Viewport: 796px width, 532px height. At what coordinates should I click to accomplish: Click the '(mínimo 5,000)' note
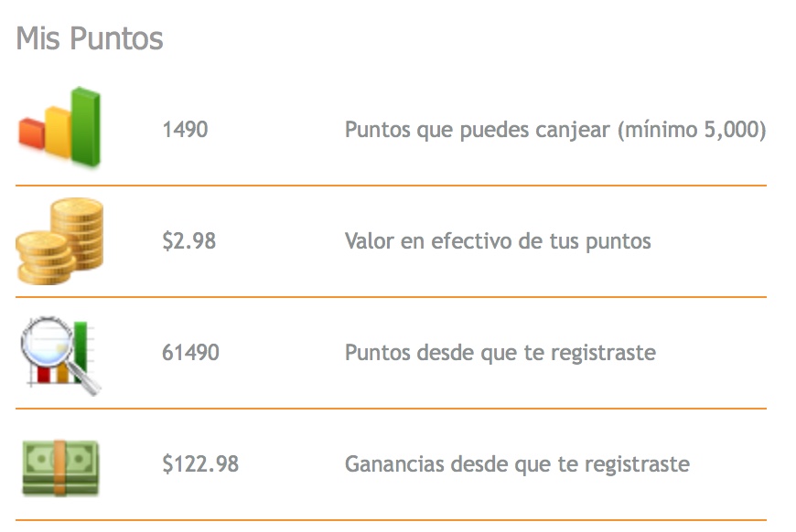692,130
